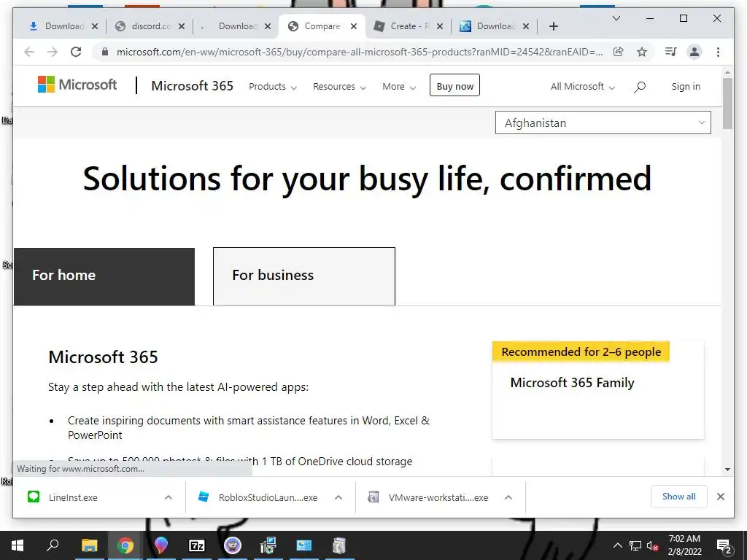Click the muted volume tray icon
The height and width of the screenshot is (560, 747).
click(x=652, y=545)
